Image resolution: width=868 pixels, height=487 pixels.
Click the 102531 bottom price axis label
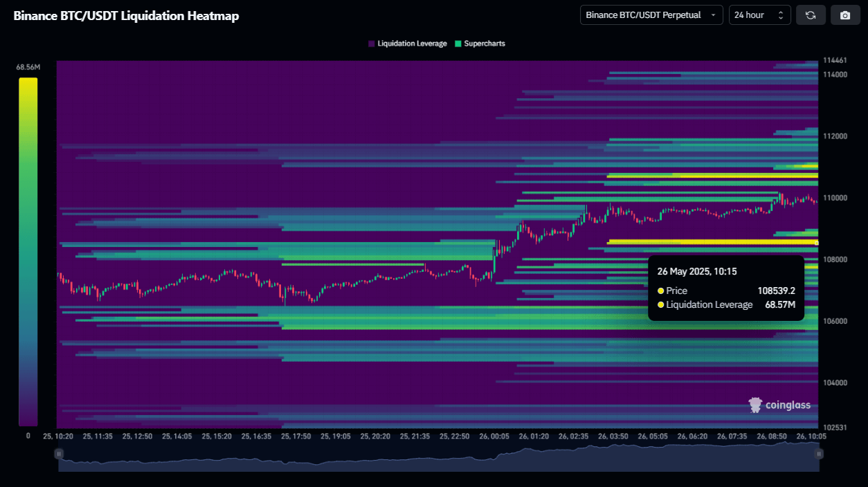click(834, 428)
